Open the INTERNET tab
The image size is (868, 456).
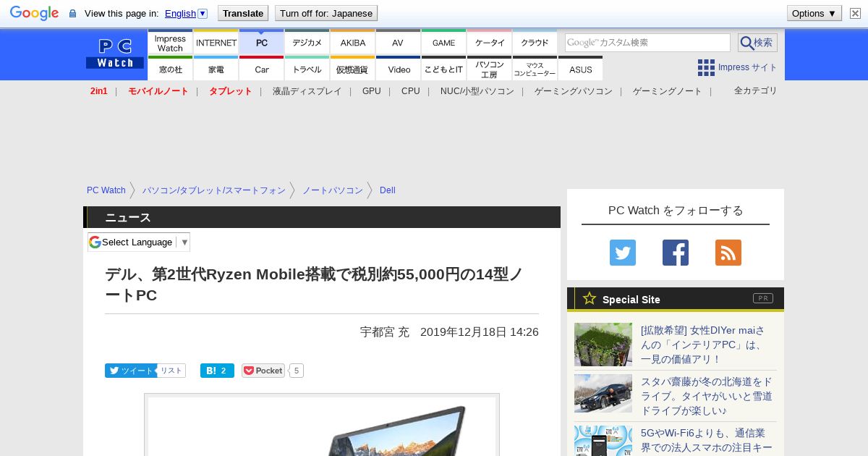(x=216, y=43)
